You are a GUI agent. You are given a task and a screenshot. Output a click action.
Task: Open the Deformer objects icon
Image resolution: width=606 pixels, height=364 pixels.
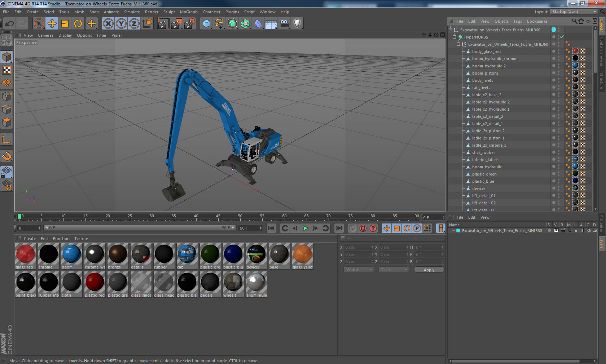258,24
